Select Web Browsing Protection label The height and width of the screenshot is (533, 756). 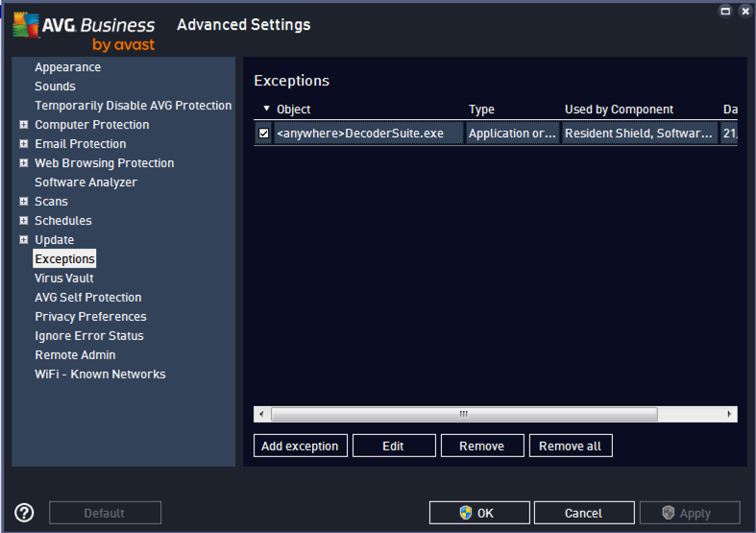coord(105,163)
